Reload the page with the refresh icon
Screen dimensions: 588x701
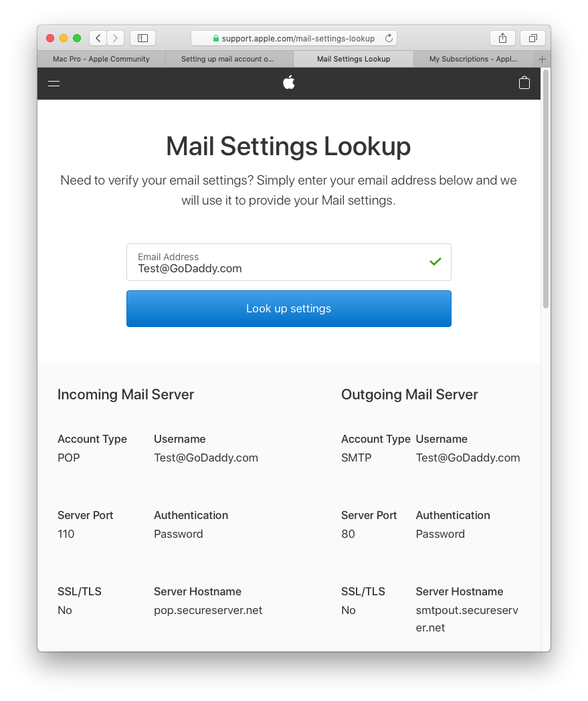coord(389,38)
